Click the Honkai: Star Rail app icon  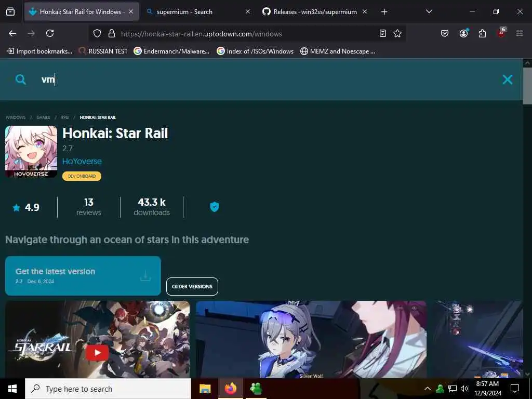click(31, 152)
